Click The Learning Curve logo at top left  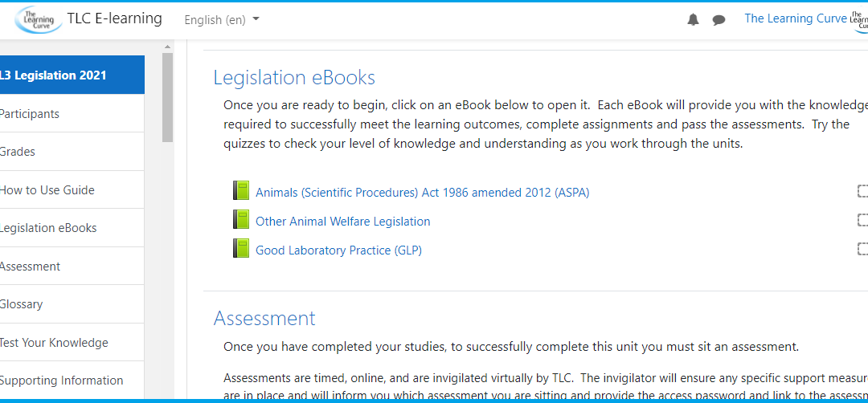point(38,19)
